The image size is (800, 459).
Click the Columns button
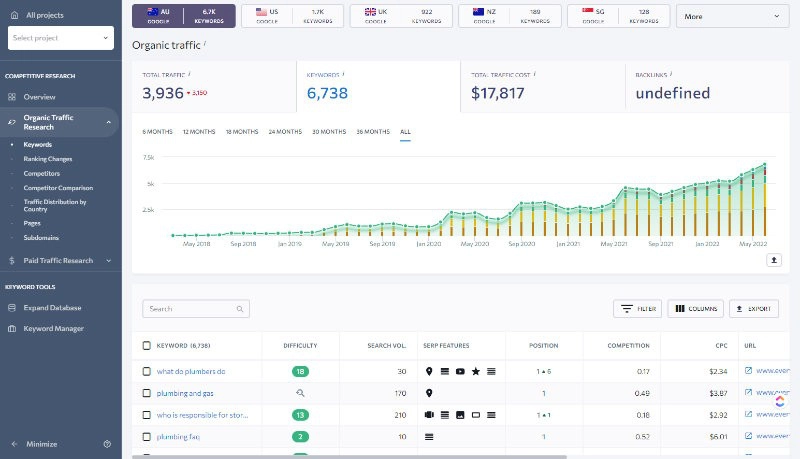coord(695,309)
